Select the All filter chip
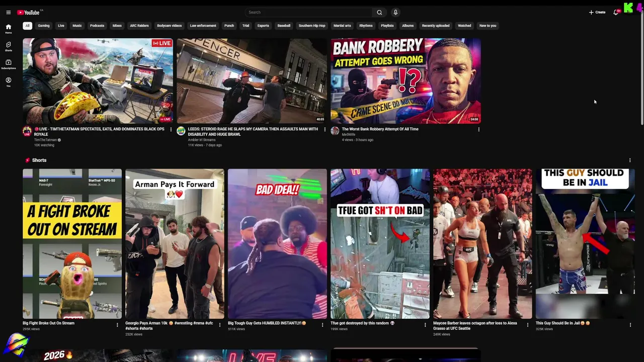The width and height of the screenshot is (644, 362). 27,26
